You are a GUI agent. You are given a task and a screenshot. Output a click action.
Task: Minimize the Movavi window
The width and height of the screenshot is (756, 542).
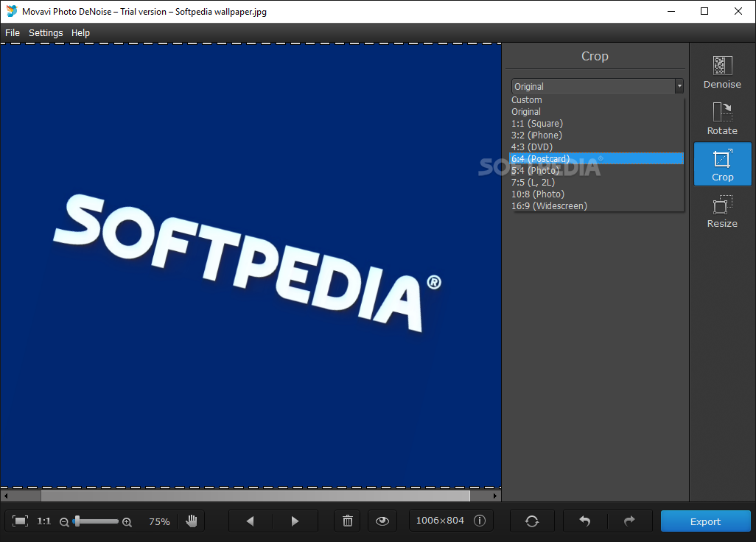point(671,11)
